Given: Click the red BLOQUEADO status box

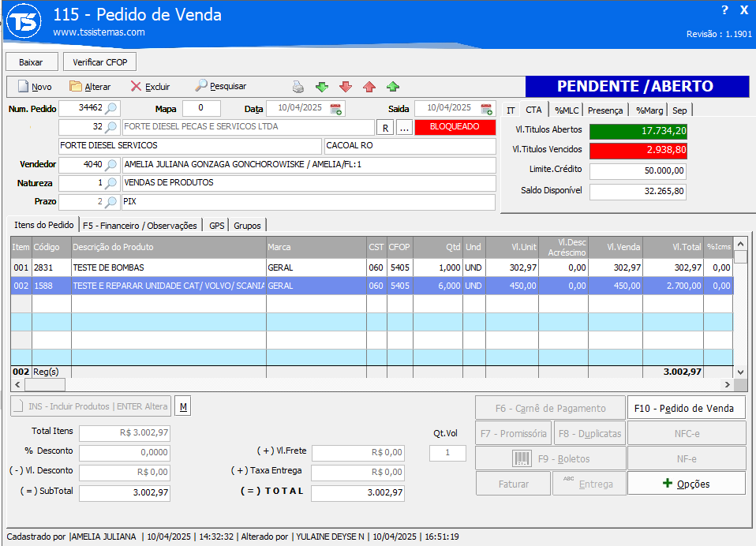Looking at the screenshot, I should pos(455,126).
